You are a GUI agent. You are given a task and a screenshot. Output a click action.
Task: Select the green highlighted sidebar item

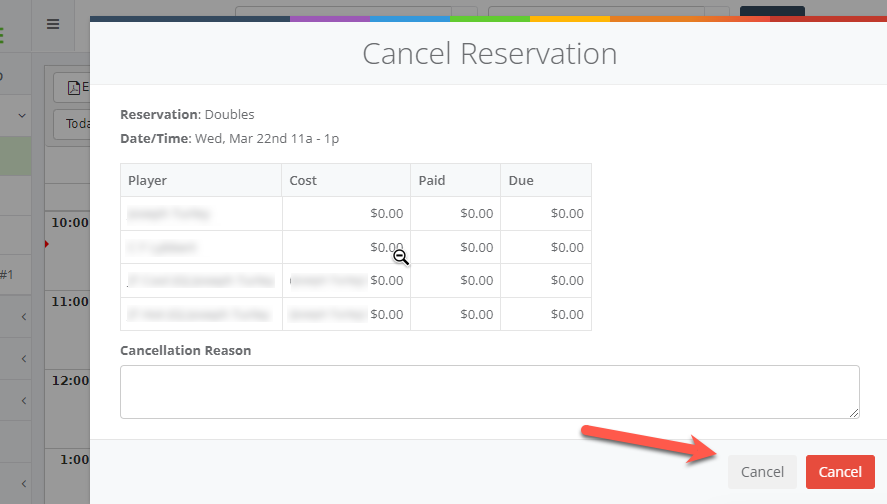pos(15,157)
